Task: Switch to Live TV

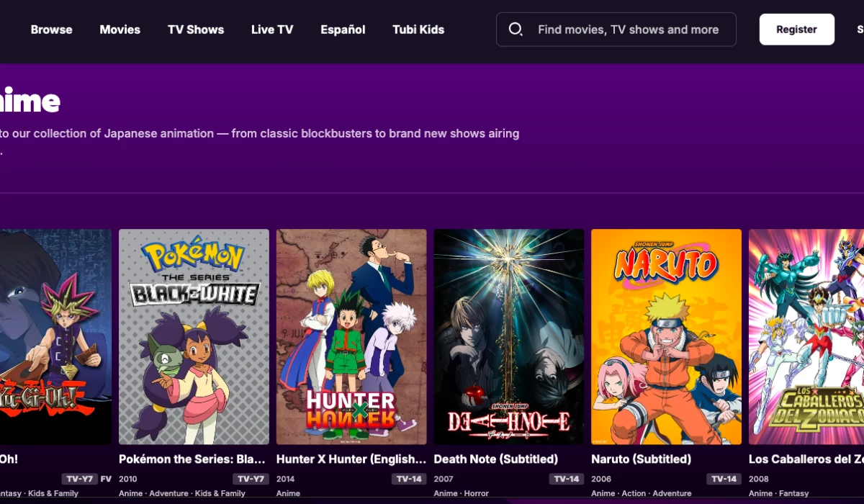Action: 272,30
